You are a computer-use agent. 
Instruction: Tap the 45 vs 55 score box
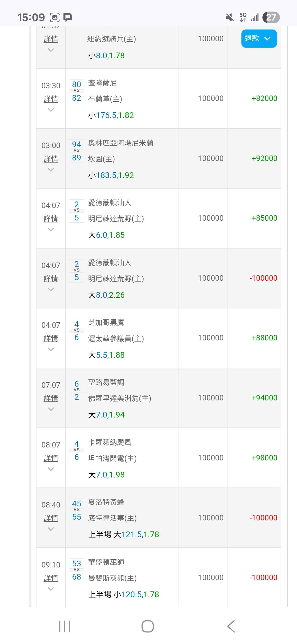[76, 510]
